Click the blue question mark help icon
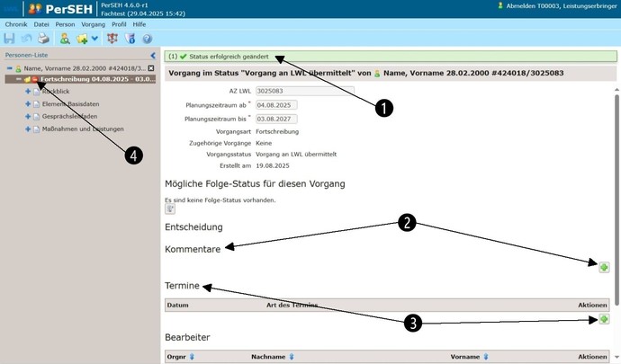621x364 pixels. point(147,39)
